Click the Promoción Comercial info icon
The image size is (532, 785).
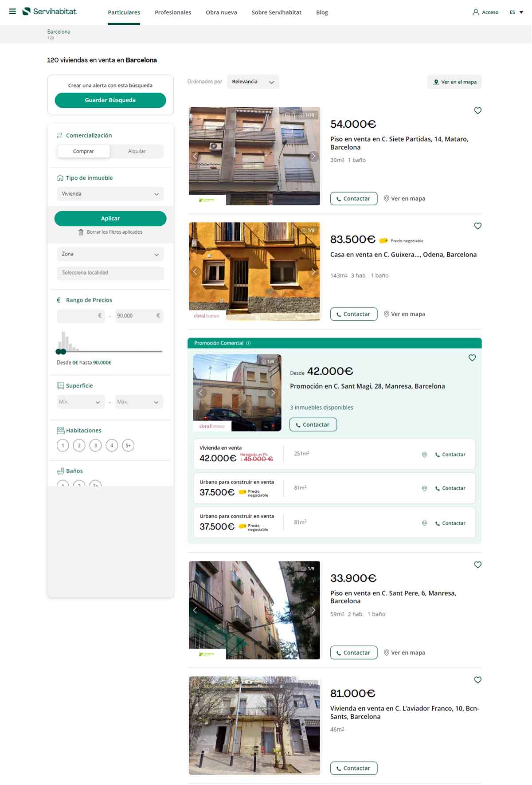pyautogui.click(x=248, y=343)
